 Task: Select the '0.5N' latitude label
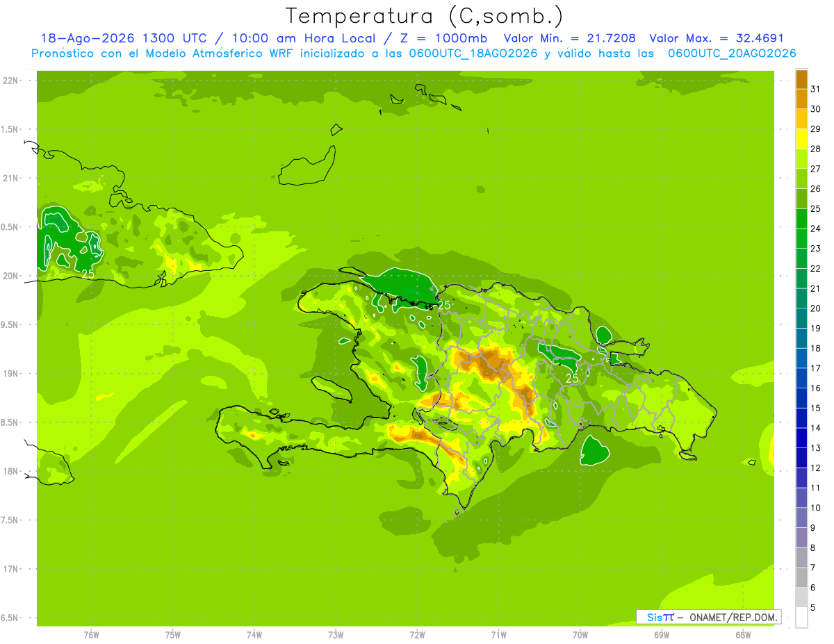coord(10,227)
